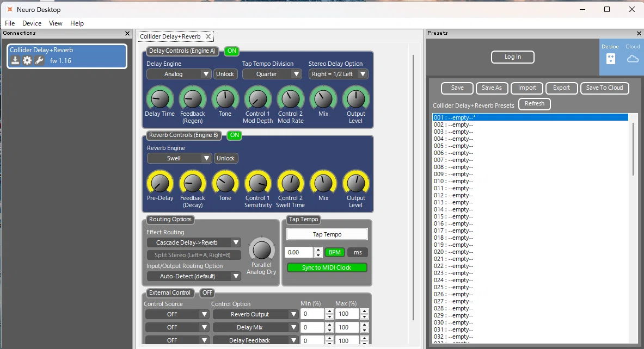Viewport: 644px width, 349px height.
Task: Open the View menu
Action: (56, 23)
